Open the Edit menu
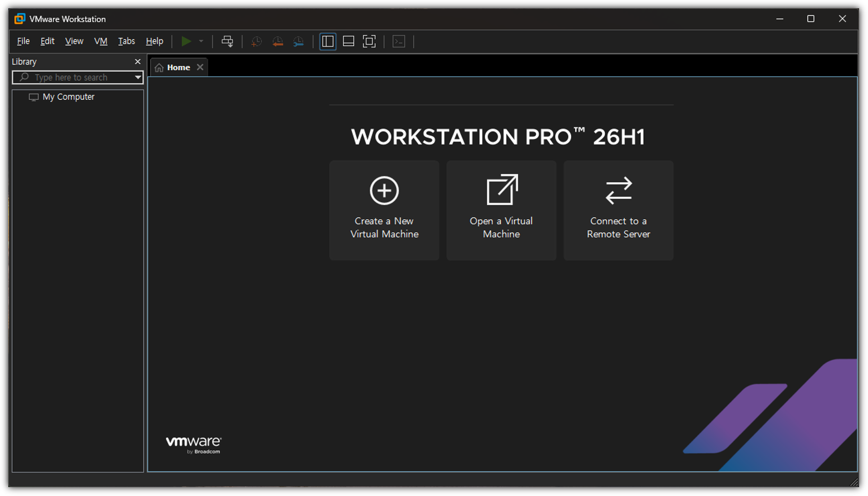Viewport: 868px width, 496px height. point(48,41)
